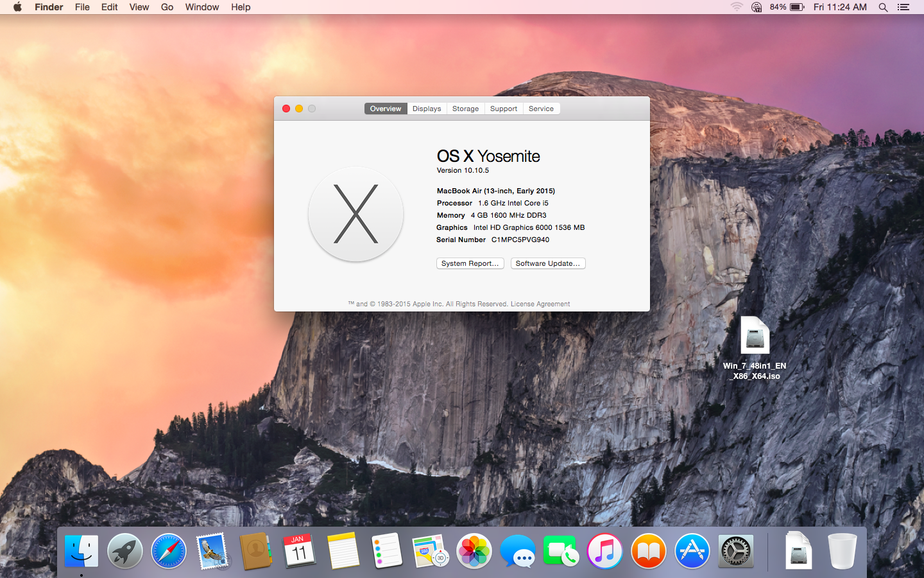This screenshot has height=578, width=924.
Task: Open the Apple menu
Action: pyautogui.click(x=17, y=7)
